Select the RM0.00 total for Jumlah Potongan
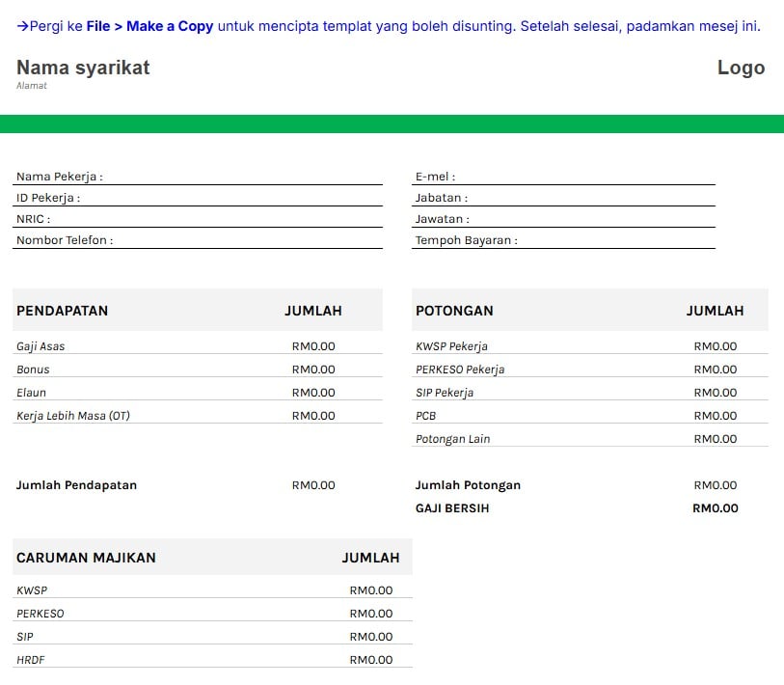The height and width of the screenshot is (685, 784). [x=716, y=485]
